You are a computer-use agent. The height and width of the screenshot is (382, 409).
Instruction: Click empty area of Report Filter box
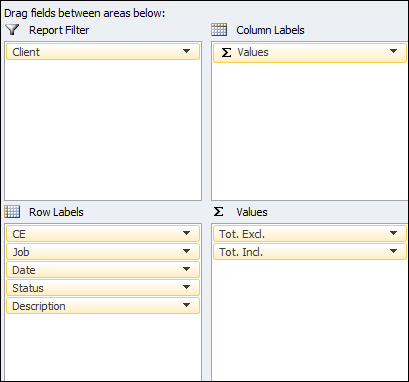pos(103,130)
